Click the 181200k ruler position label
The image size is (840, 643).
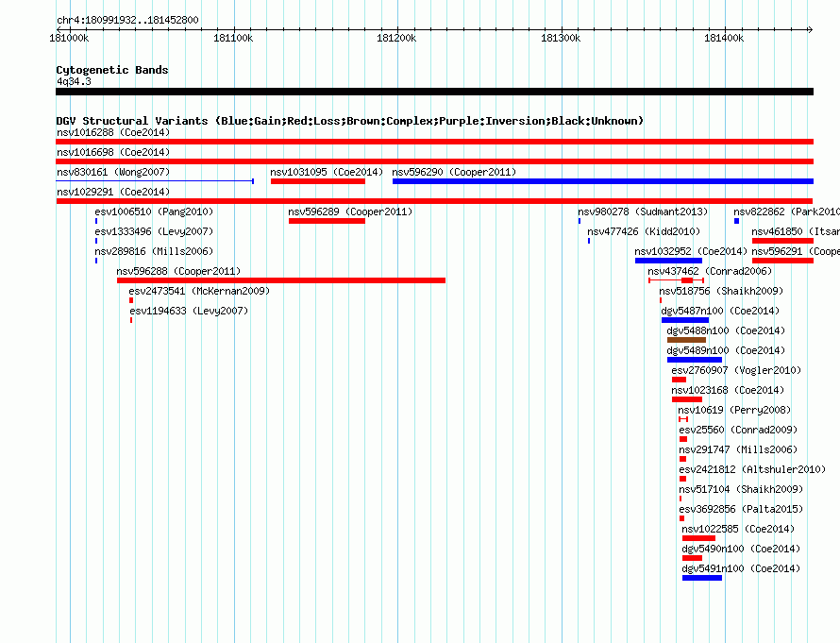(396, 38)
